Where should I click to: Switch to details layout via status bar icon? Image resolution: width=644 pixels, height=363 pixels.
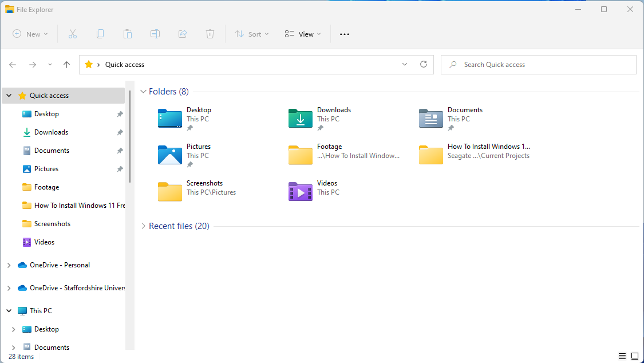pyautogui.click(x=622, y=356)
